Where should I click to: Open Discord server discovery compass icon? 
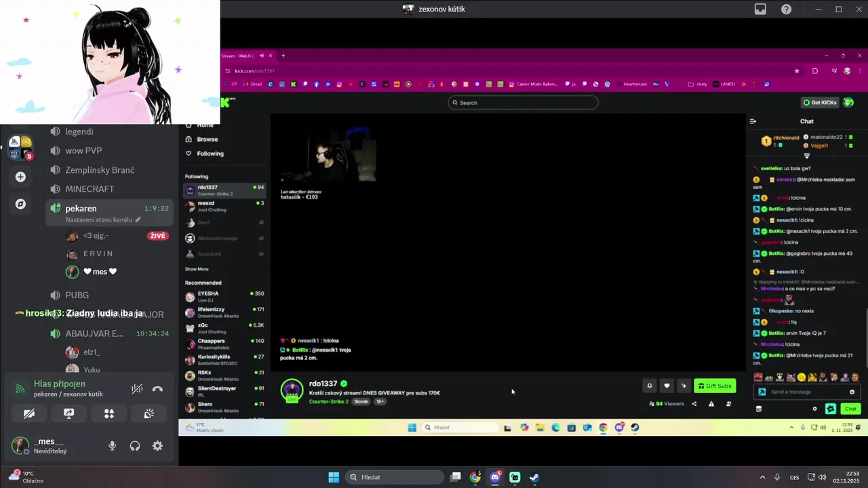[20, 204]
